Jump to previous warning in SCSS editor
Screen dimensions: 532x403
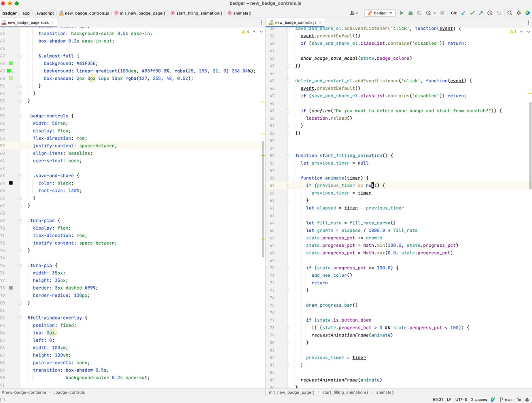tap(254, 32)
